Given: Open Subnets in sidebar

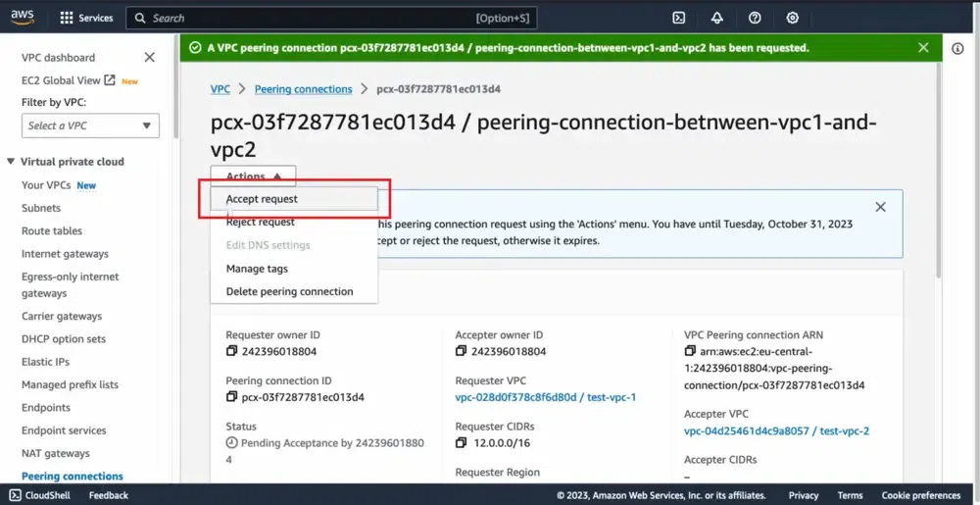Looking at the screenshot, I should pyautogui.click(x=41, y=208).
